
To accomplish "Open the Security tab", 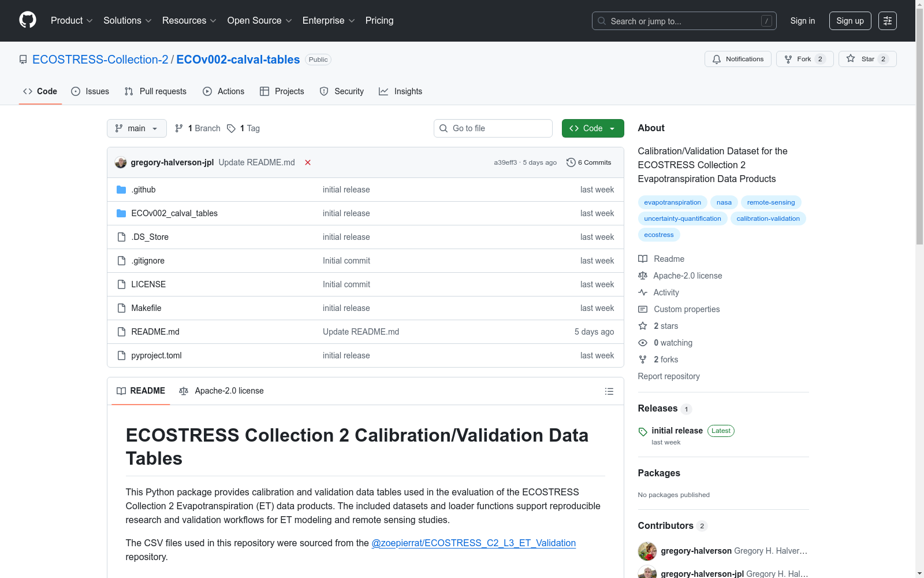I will [342, 91].
